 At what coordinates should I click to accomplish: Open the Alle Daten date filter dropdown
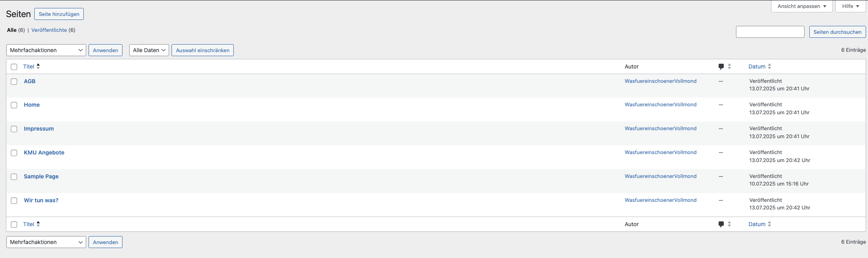point(149,50)
